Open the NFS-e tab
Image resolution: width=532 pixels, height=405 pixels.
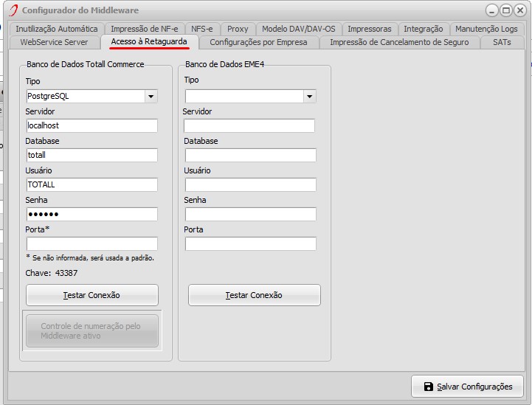(201, 29)
